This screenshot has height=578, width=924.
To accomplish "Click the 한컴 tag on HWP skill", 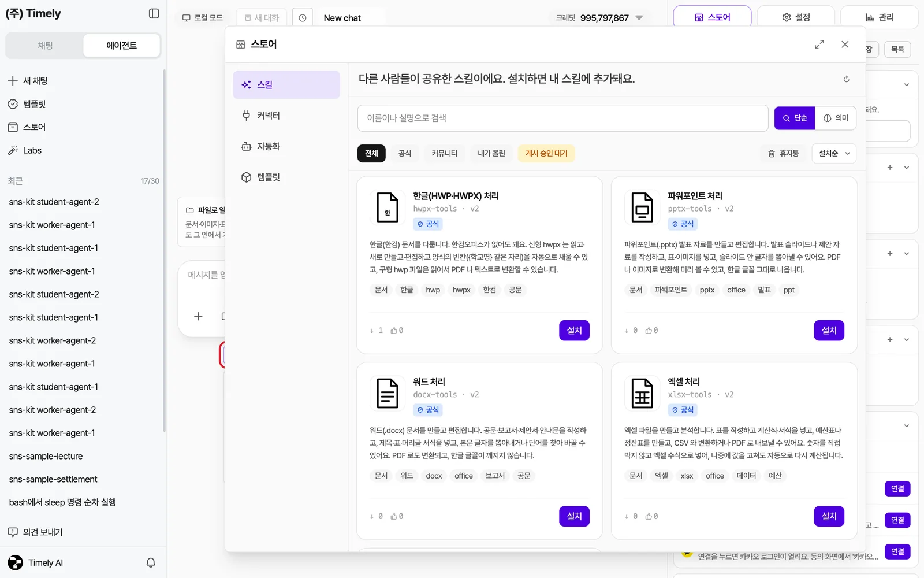I will point(489,290).
